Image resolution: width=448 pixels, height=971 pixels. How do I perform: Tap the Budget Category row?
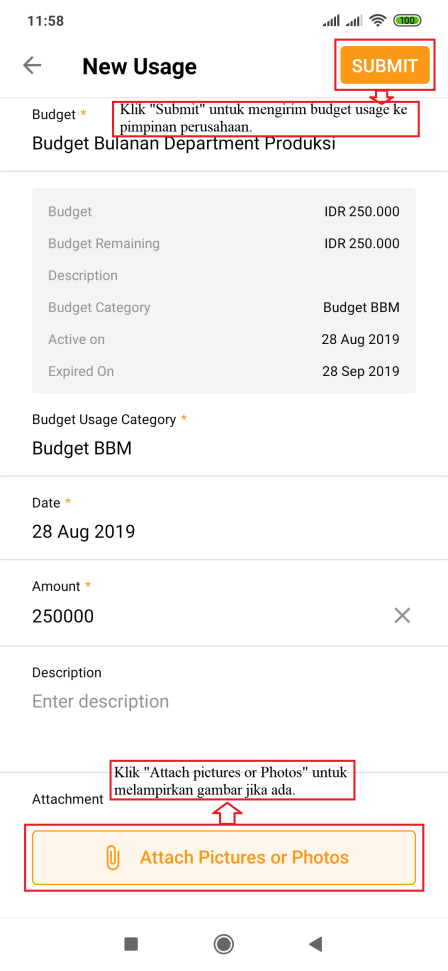[224, 307]
